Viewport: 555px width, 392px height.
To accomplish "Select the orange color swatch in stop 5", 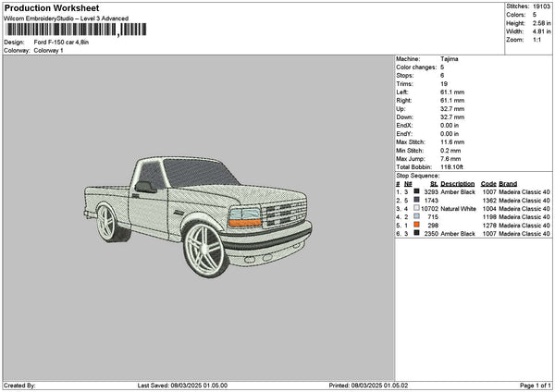I will [417, 225].
